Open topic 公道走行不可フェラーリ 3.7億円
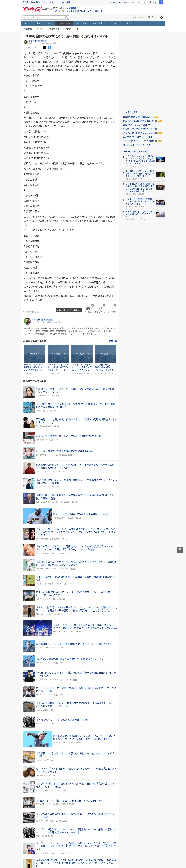 tap(138, 137)
